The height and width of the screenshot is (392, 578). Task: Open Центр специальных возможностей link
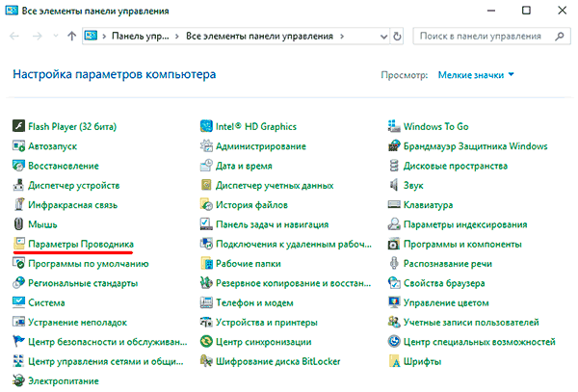[x=479, y=342]
